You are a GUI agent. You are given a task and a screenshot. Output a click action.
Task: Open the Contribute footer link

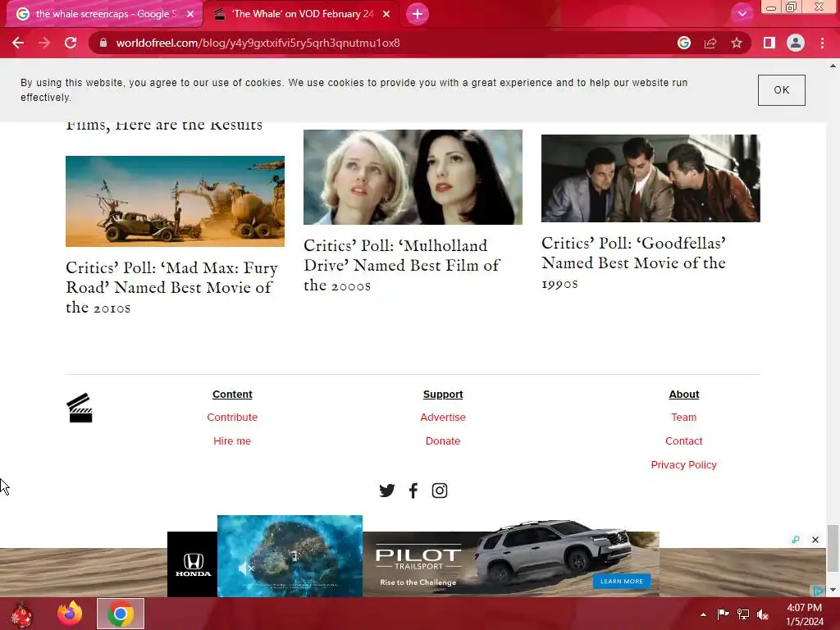pyautogui.click(x=232, y=417)
